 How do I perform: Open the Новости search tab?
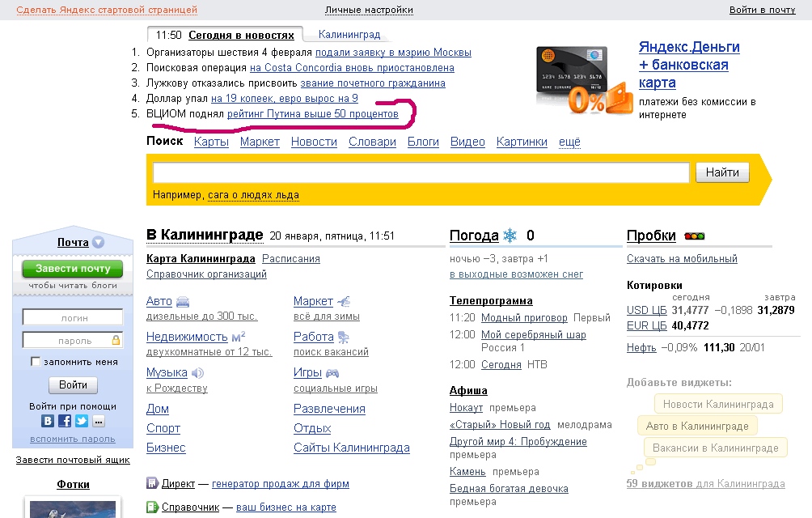click(314, 142)
